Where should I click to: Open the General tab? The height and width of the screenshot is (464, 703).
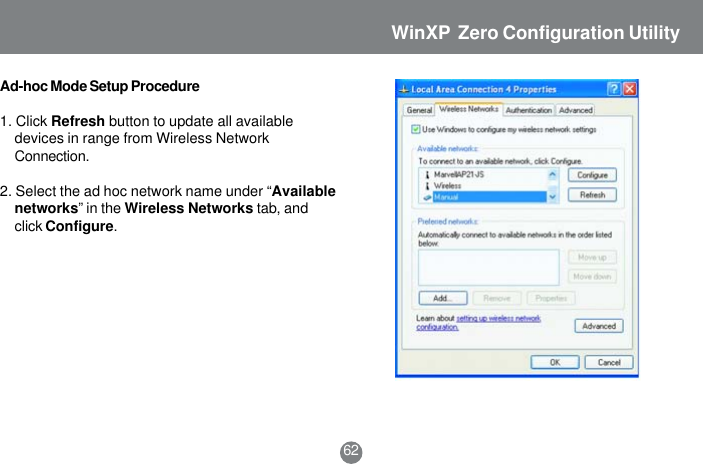pos(419,110)
